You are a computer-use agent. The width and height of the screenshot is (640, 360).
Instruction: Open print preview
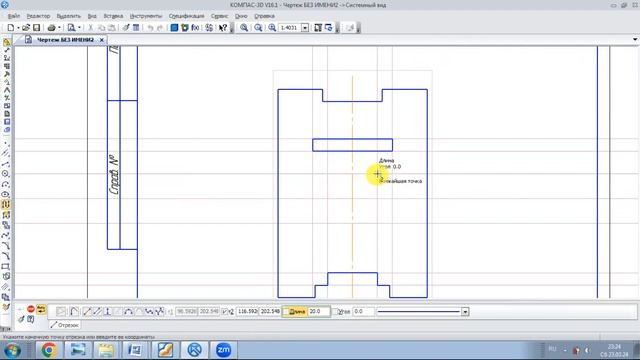coord(71,28)
